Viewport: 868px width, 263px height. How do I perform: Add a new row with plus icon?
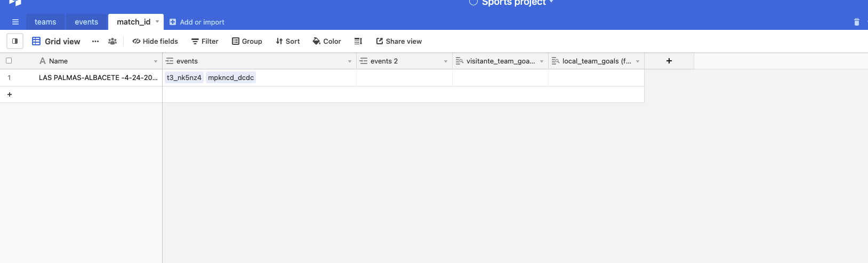10,94
